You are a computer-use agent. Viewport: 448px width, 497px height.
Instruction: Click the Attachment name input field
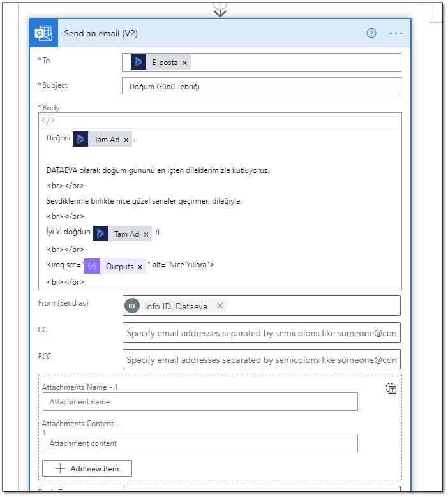(x=200, y=401)
